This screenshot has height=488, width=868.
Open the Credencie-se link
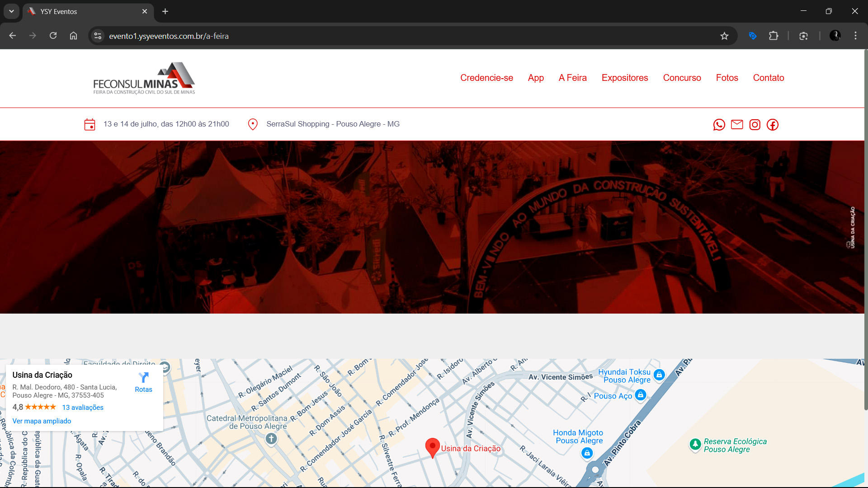(486, 78)
